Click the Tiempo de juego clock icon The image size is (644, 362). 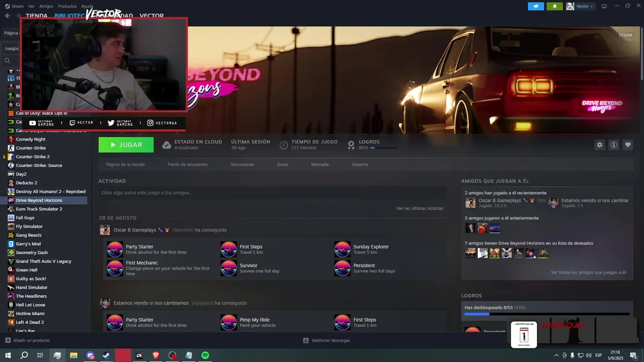(x=284, y=145)
